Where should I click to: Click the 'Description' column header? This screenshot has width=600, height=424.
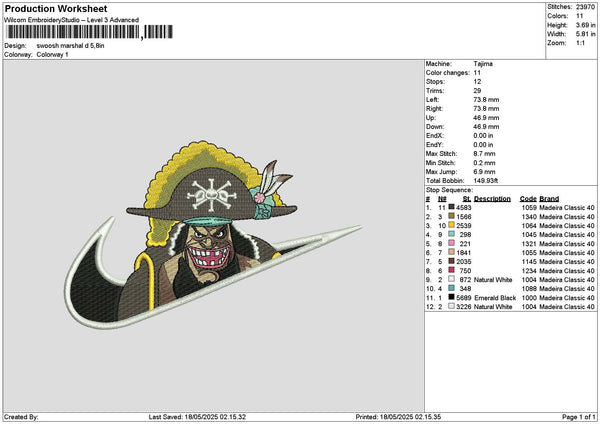pyautogui.click(x=492, y=199)
